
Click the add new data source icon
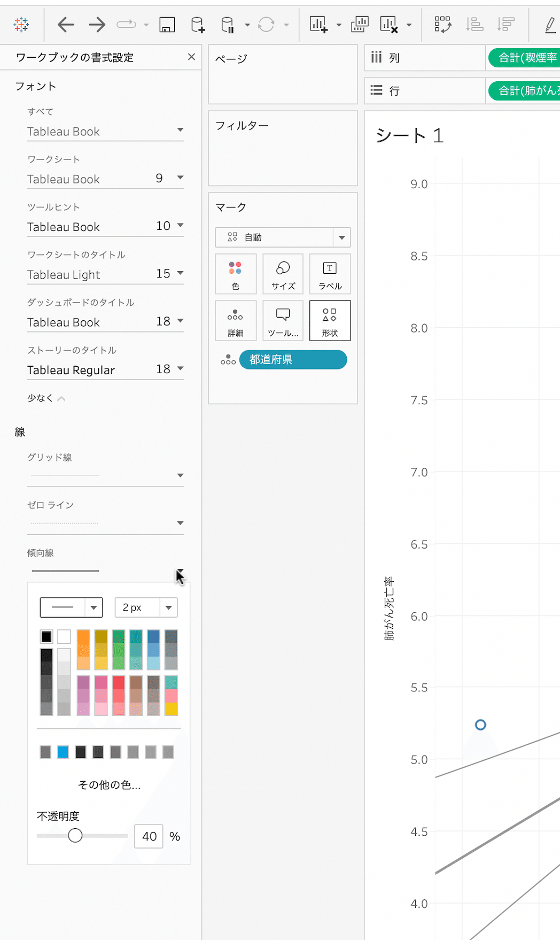tap(198, 25)
